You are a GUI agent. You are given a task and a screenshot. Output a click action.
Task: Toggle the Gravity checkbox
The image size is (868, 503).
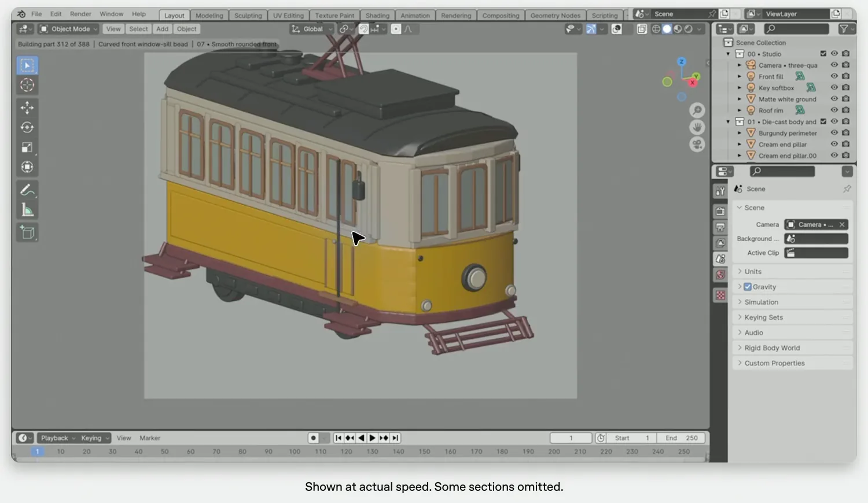(748, 287)
